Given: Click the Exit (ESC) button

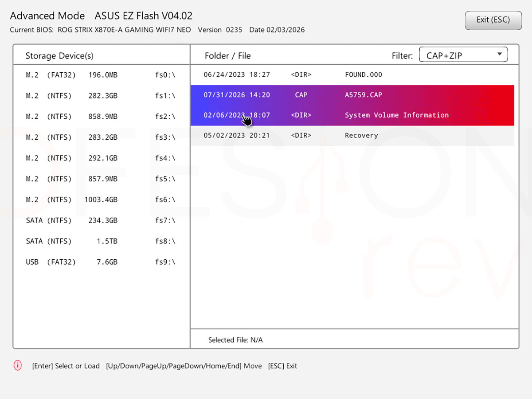Looking at the screenshot, I should pos(493,20).
